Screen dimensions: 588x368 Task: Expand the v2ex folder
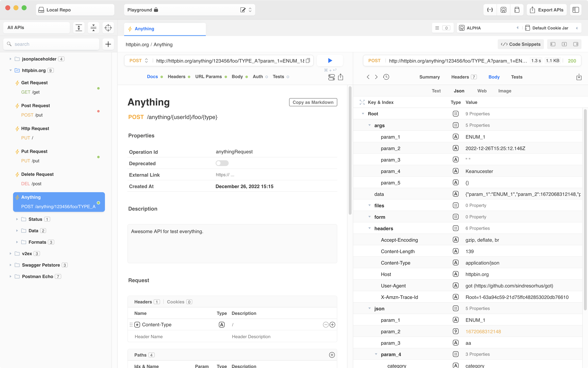(x=10, y=254)
